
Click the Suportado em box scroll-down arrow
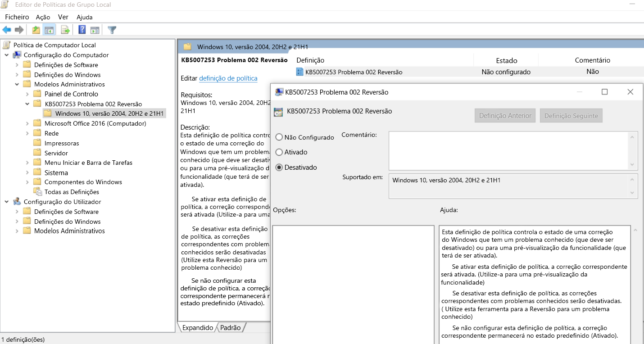point(633,193)
